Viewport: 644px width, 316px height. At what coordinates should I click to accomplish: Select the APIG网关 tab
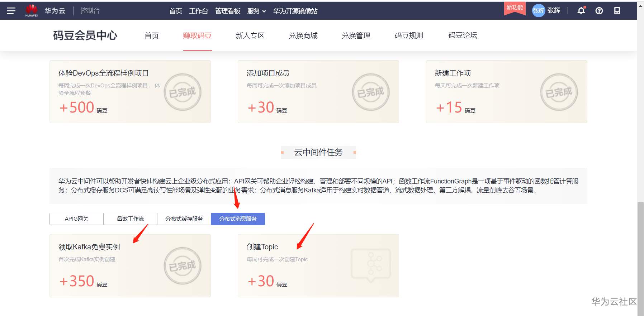point(76,219)
